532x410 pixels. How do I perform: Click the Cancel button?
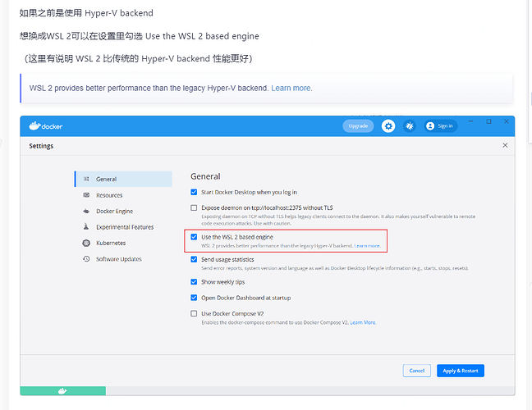(x=416, y=371)
